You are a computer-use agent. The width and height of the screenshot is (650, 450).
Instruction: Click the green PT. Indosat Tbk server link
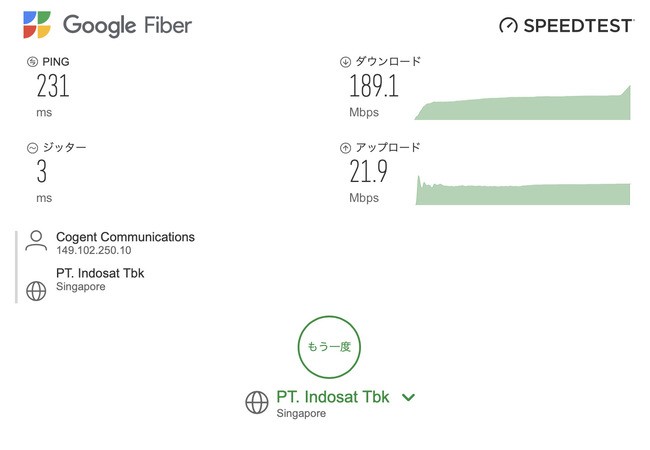pos(333,397)
